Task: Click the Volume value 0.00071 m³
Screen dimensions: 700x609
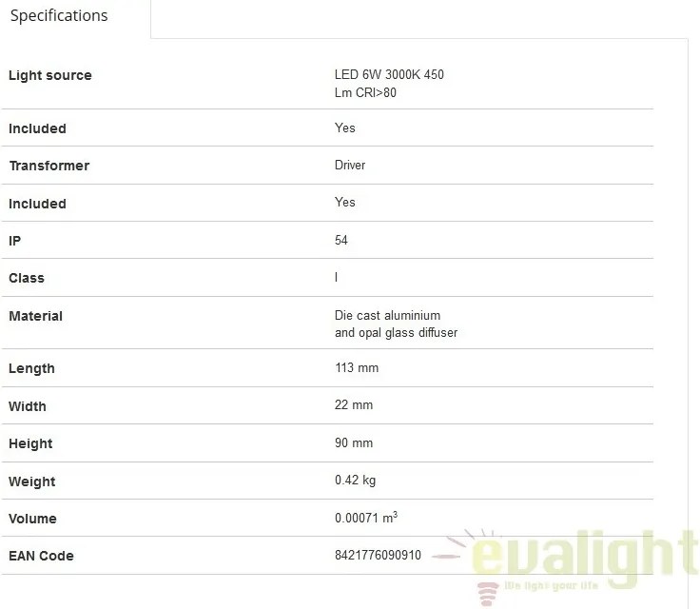Action: (365, 518)
